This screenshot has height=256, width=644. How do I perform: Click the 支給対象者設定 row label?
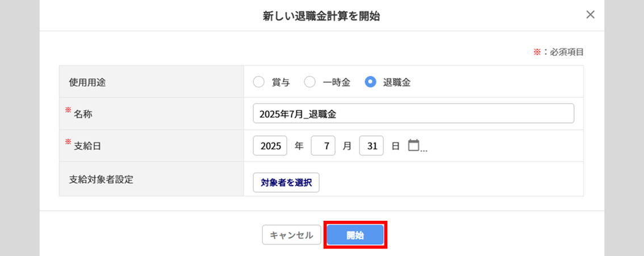tap(101, 179)
